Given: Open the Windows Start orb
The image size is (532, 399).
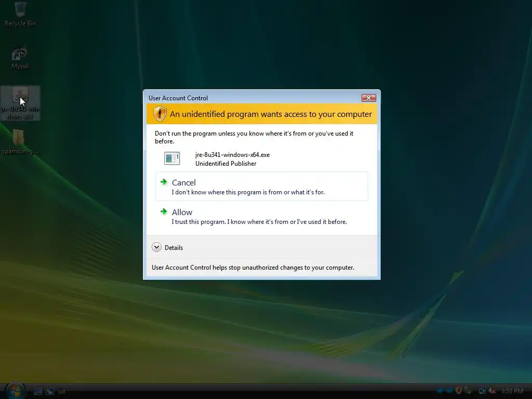Looking at the screenshot, I should click(15, 391).
